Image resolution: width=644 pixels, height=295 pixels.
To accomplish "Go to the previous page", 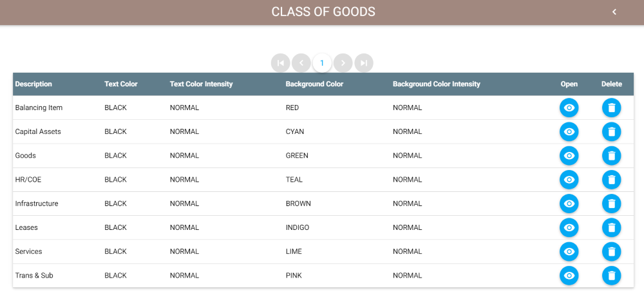I will (301, 62).
